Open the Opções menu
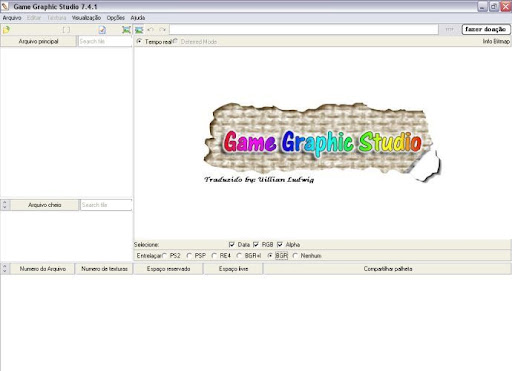The height and width of the screenshot is (371, 512). (x=116, y=18)
